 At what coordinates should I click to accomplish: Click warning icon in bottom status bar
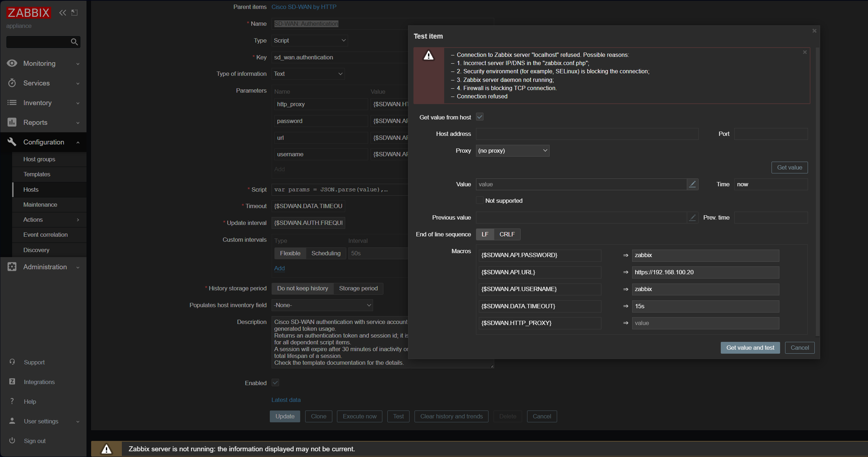pos(106,449)
